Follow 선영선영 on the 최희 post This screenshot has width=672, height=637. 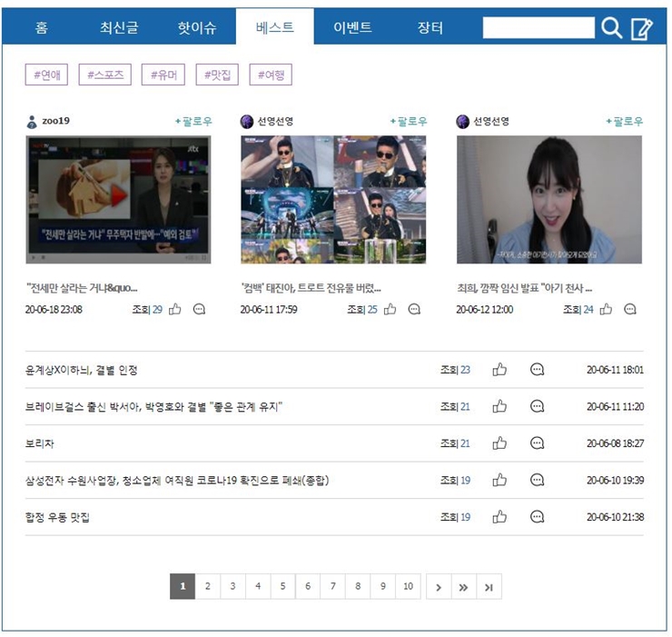[624, 121]
